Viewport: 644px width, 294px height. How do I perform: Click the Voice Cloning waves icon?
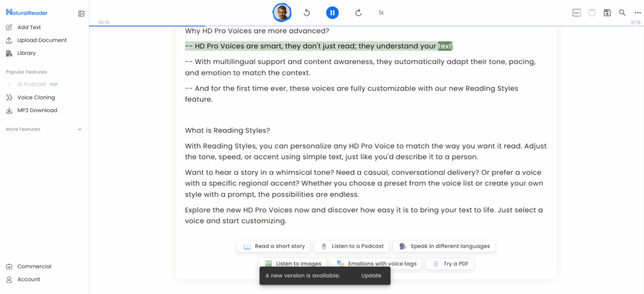coord(9,98)
